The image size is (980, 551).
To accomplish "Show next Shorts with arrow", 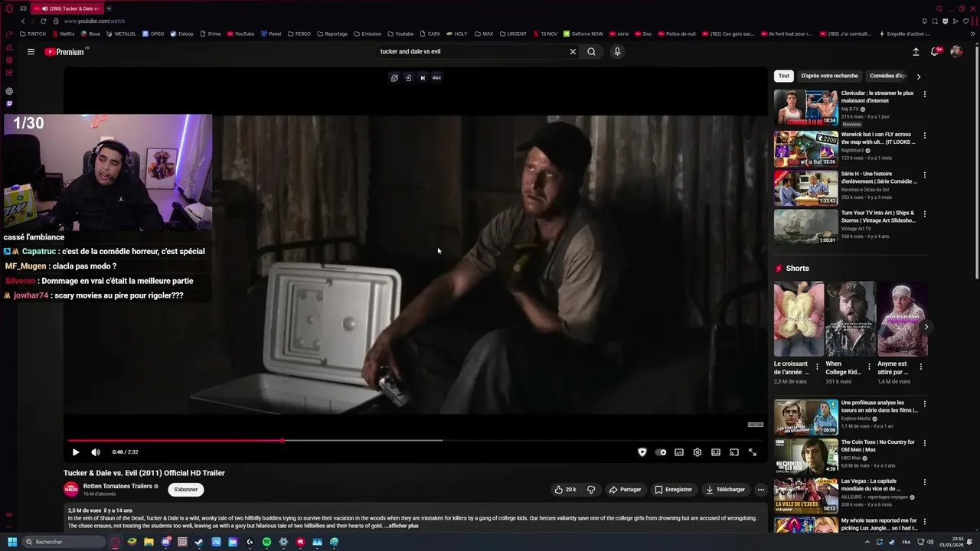I will click(926, 327).
